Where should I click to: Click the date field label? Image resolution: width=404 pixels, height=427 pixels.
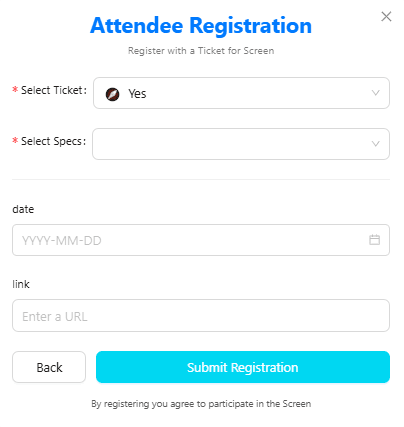pyautogui.click(x=23, y=209)
